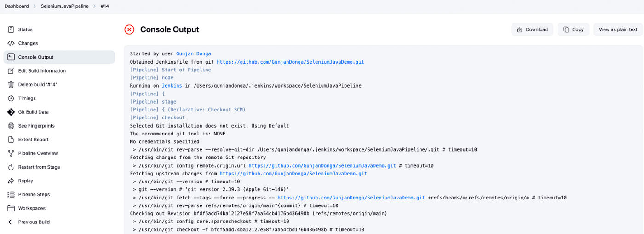The width and height of the screenshot is (644, 234).
Task: Click the Status sidebar icon
Action: tap(11, 29)
